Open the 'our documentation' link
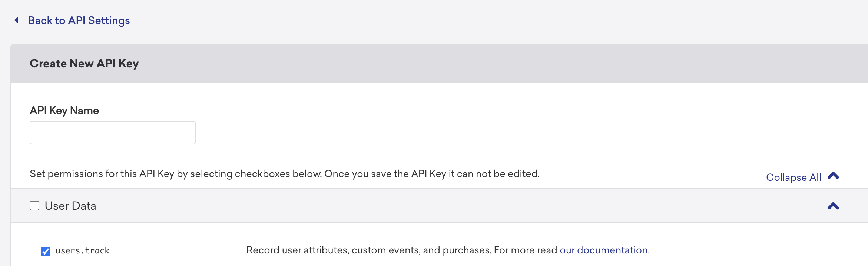This screenshot has height=266, width=868. point(604,250)
